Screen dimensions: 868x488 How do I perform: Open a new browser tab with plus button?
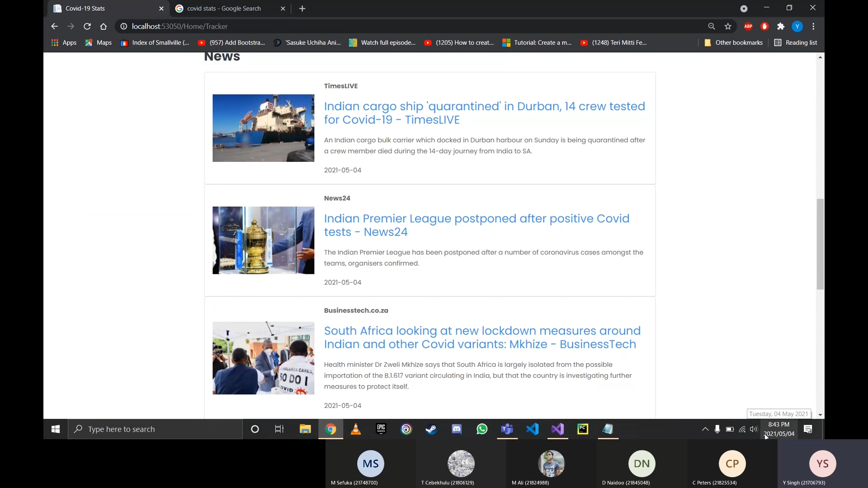(x=302, y=9)
